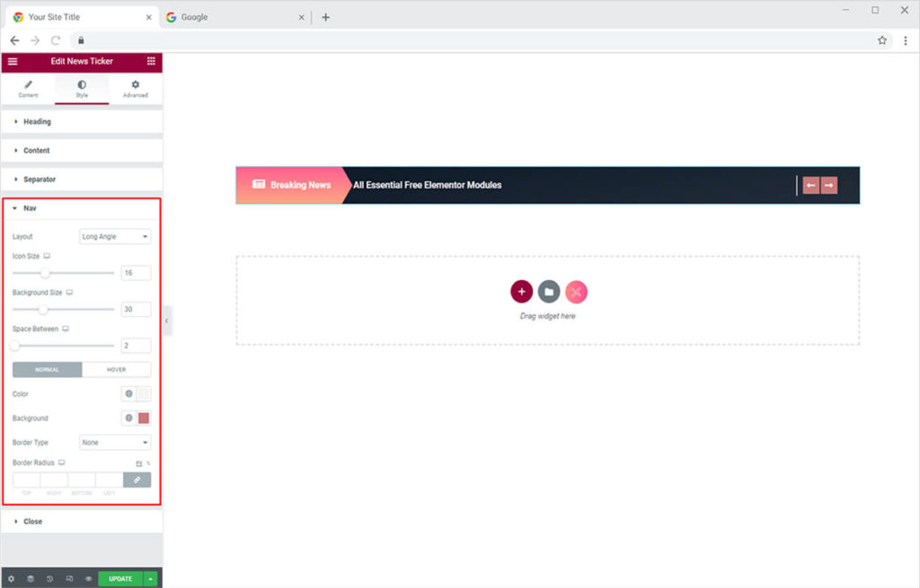Open the History icon in bottom bar
This screenshot has width=920, height=588.
tap(49, 579)
